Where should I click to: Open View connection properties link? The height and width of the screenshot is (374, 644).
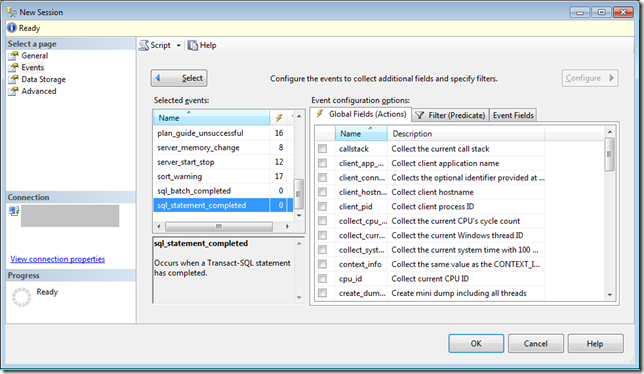tap(58, 259)
